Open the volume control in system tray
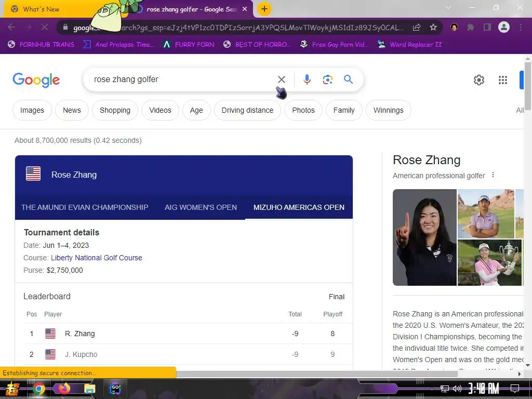 point(457,389)
